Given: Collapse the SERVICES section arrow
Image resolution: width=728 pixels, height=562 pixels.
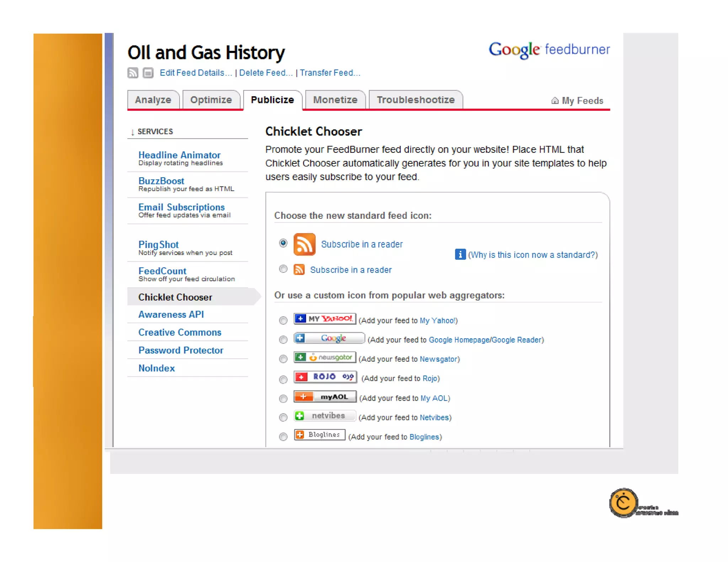Looking at the screenshot, I should (x=133, y=132).
